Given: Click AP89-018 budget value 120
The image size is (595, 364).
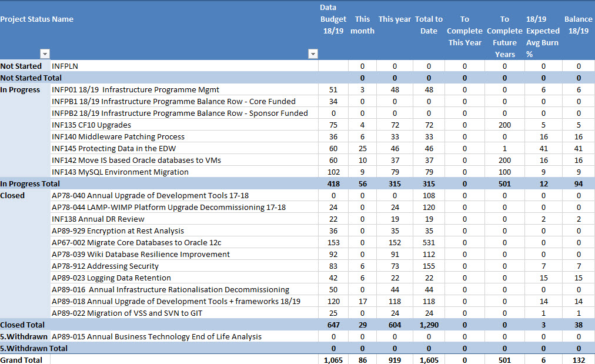Looking at the screenshot, I should tap(333, 301).
